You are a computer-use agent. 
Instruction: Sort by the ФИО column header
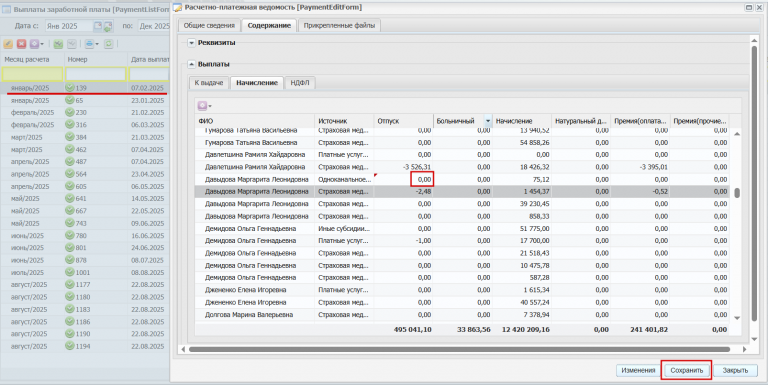pos(255,121)
